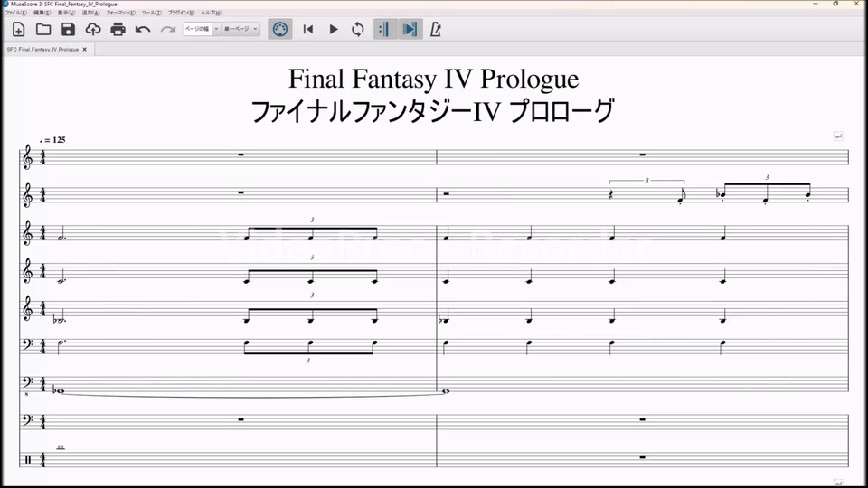Toggle pan score during playback
This screenshot has width=868, height=488.
click(x=410, y=29)
